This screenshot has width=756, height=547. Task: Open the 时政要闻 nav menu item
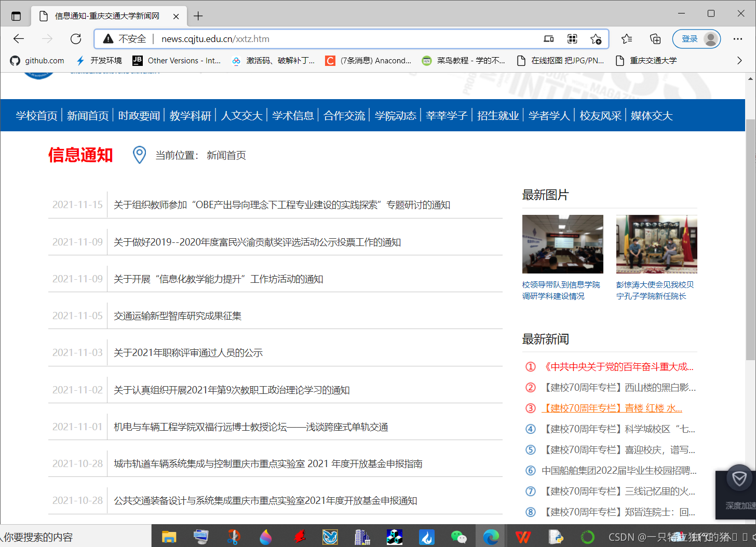click(139, 116)
